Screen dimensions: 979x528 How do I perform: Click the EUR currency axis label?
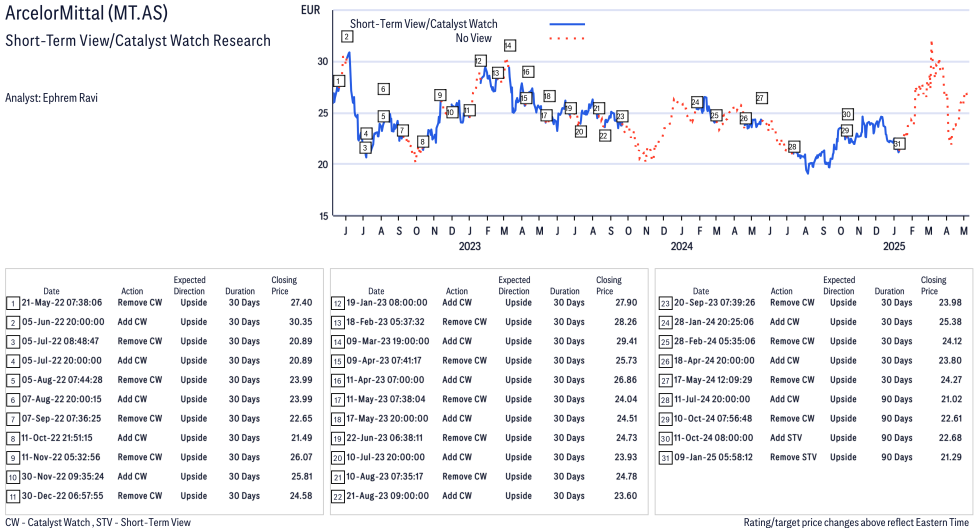click(310, 10)
